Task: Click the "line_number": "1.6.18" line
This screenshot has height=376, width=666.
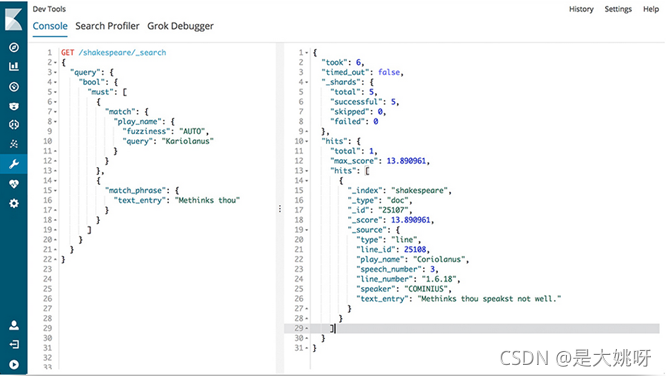Action: 409,279
